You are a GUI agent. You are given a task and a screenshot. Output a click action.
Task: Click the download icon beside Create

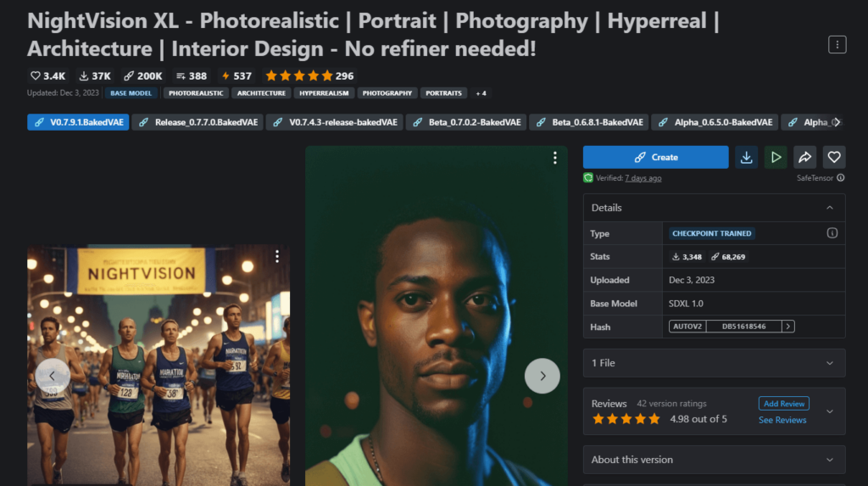tap(746, 157)
